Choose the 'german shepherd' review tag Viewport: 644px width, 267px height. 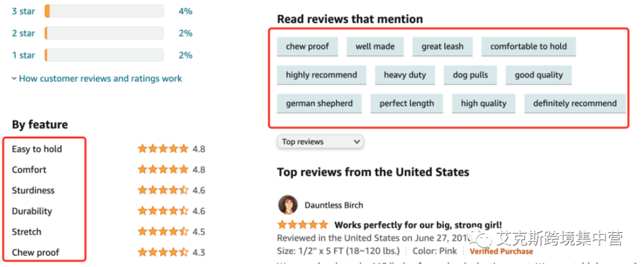click(319, 103)
